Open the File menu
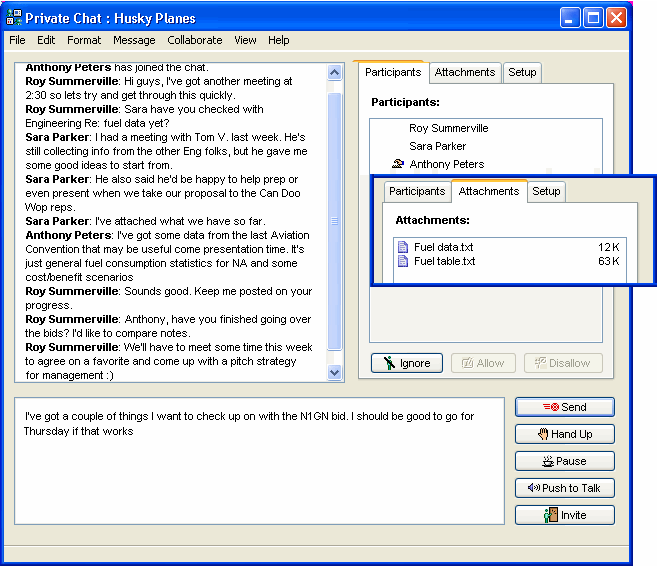658x567 pixels. tap(17, 40)
